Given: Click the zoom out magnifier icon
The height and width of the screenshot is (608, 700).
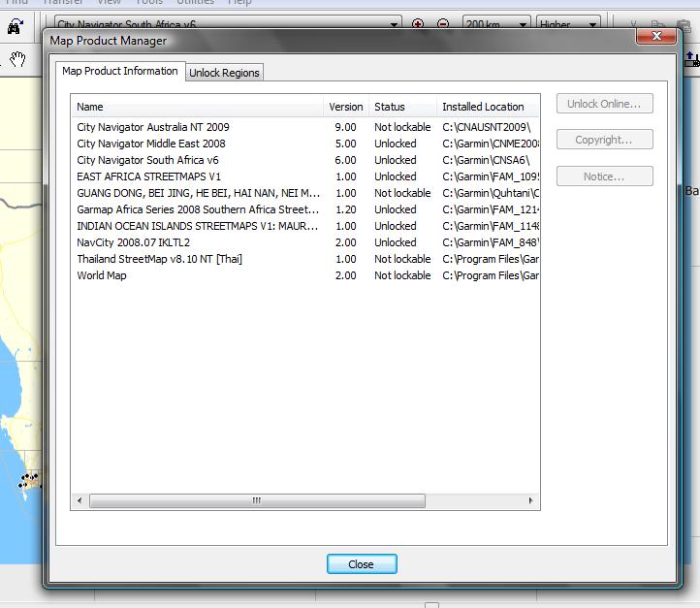Looking at the screenshot, I should pyautogui.click(x=443, y=24).
